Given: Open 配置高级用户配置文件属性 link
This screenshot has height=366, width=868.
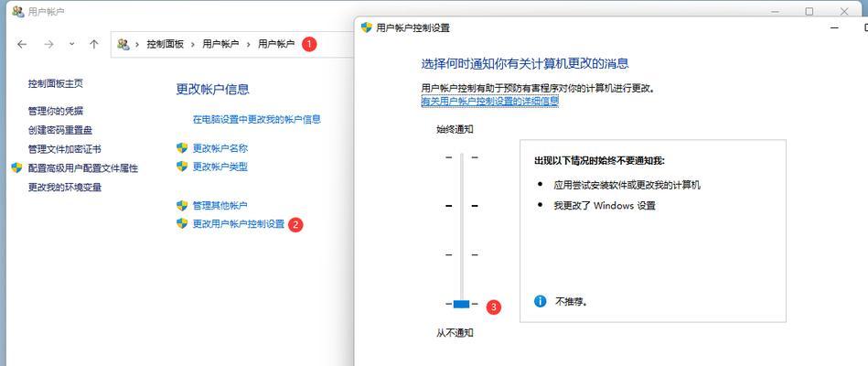Looking at the screenshot, I should pyautogui.click(x=83, y=168).
